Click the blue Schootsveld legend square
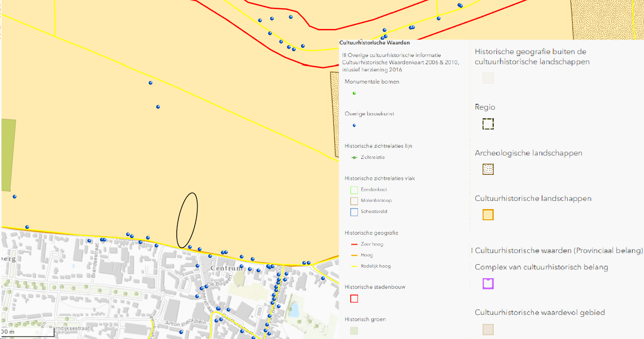 click(354, 212)
